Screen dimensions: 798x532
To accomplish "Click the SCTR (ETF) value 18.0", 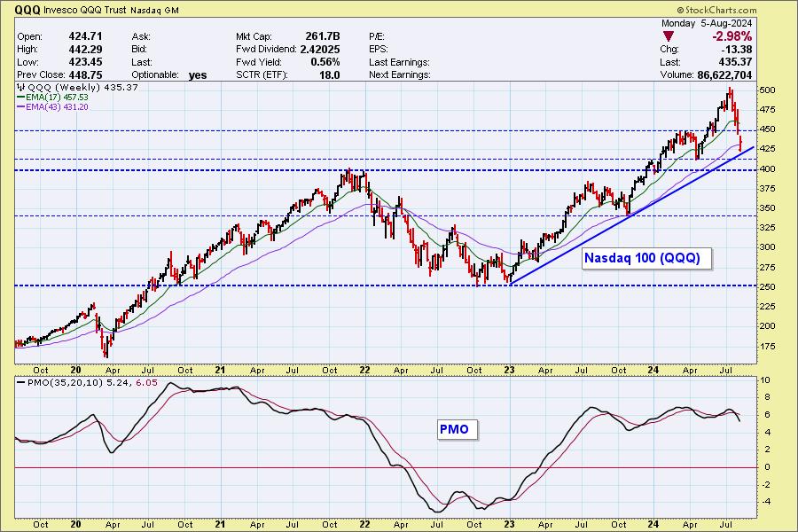I will click(329, 74).
